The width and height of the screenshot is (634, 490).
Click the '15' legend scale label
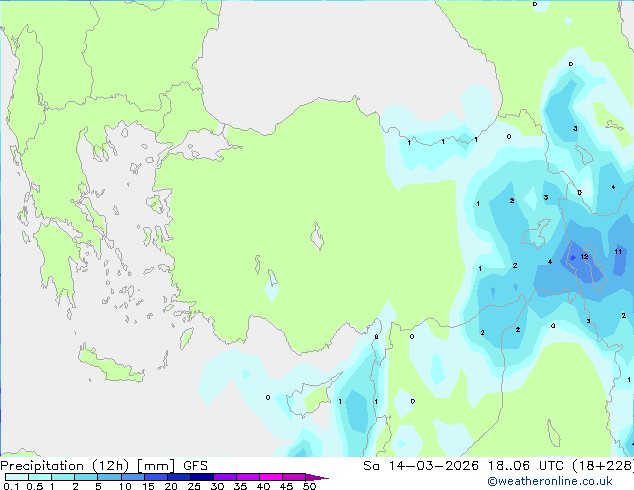click(148, 486)
